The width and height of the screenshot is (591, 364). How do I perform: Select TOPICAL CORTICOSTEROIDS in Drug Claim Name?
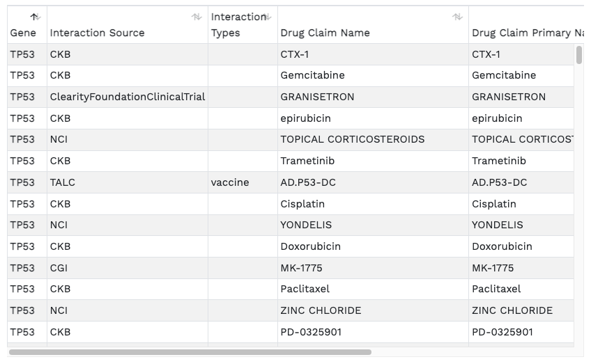coord(352,139)
